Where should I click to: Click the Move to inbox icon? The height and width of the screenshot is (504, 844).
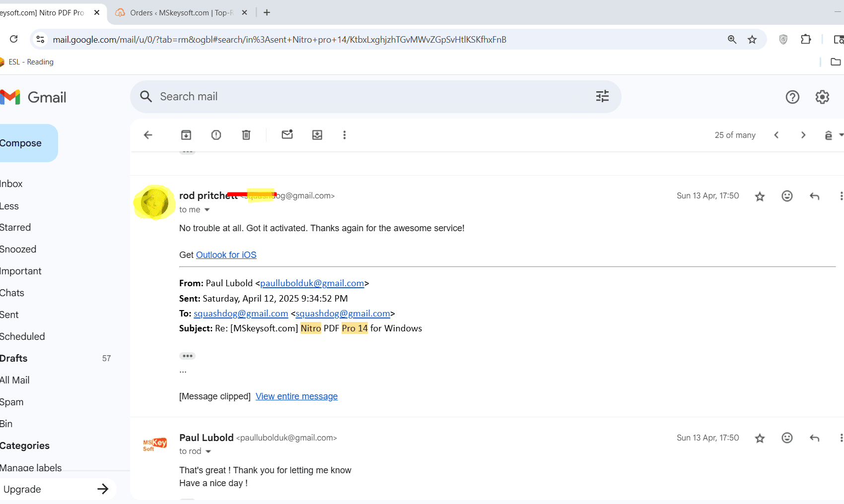coord(317,135)
